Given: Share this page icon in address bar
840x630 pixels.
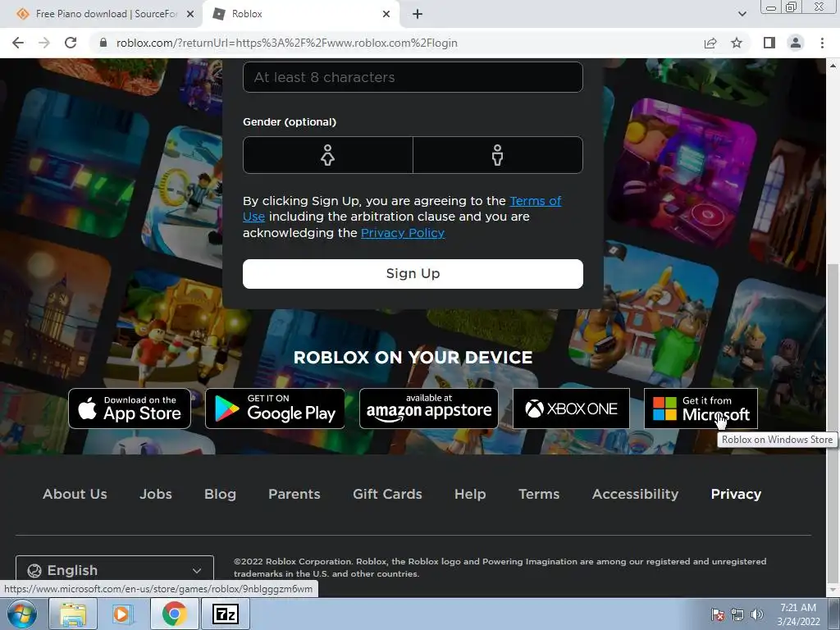Looking at the screenshot, I should coord(710,43).
